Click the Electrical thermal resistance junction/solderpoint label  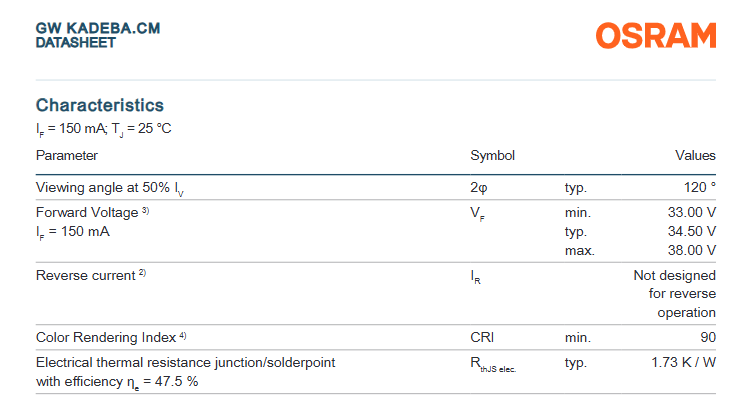click(185, 362)
